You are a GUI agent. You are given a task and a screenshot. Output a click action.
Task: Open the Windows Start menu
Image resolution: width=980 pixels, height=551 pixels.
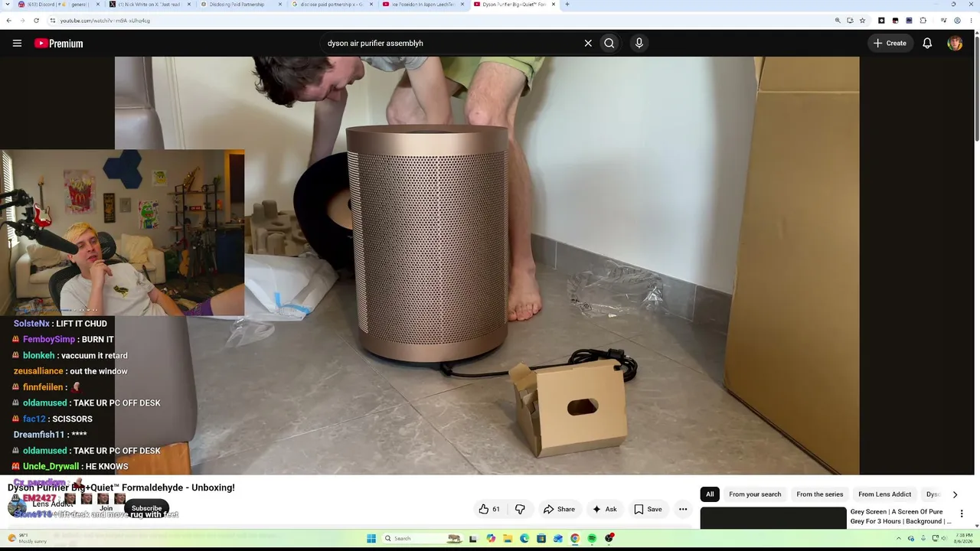pyautogui.click(x=371, y=539)
